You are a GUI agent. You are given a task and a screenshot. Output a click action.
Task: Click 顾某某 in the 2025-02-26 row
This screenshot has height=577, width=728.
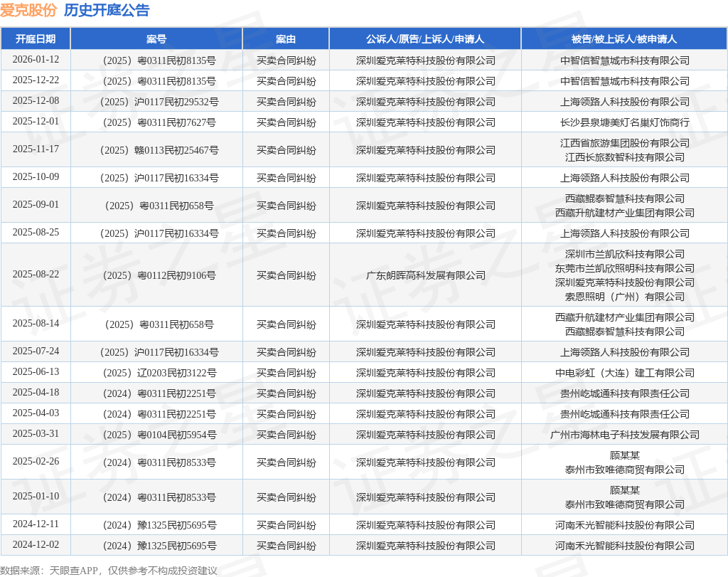pos(624,455)
